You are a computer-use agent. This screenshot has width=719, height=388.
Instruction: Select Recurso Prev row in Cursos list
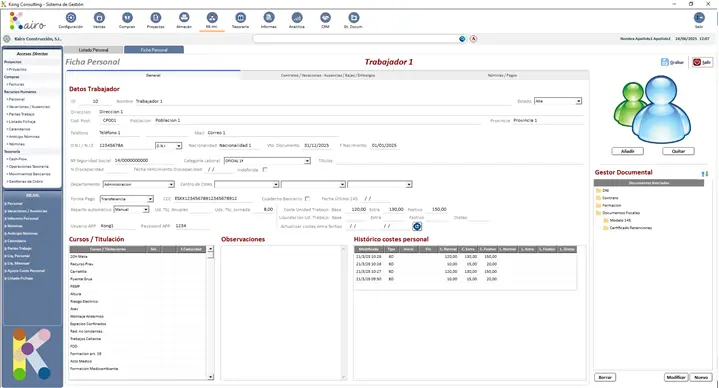point(138,264)
